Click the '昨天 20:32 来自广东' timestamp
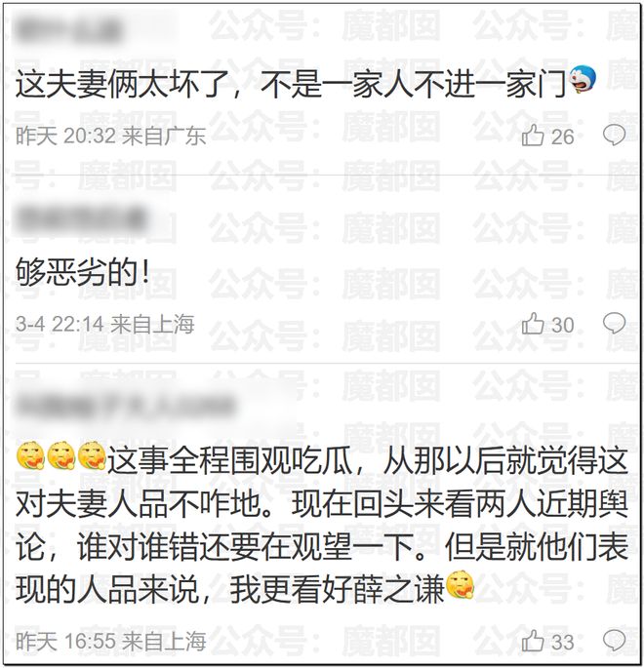Screen dimensions: 644x668 (111, 137)
